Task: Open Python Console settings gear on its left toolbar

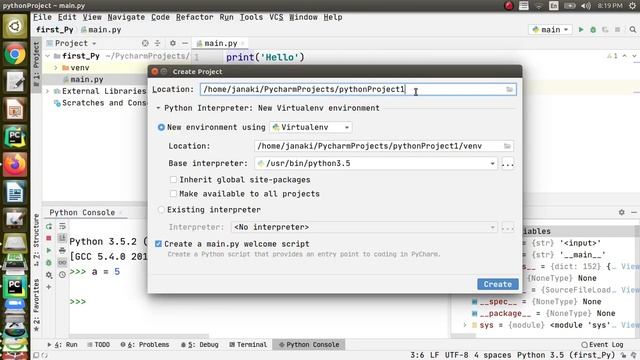Action: coord(49,275)
